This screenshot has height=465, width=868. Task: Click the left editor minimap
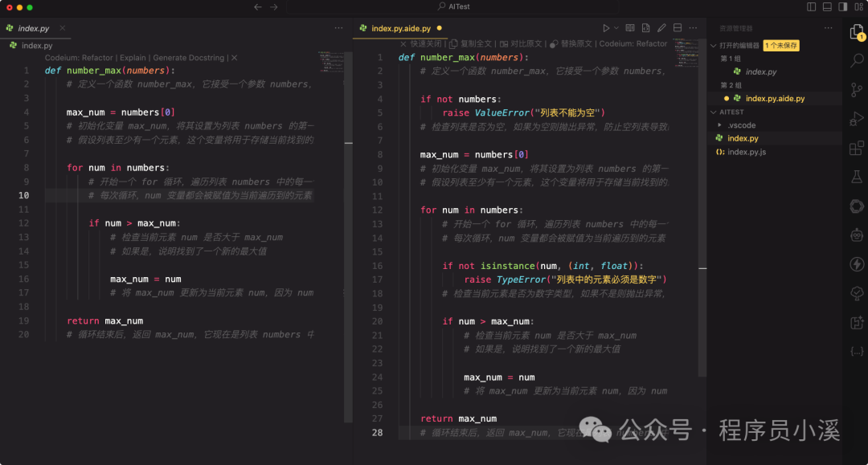331,62
